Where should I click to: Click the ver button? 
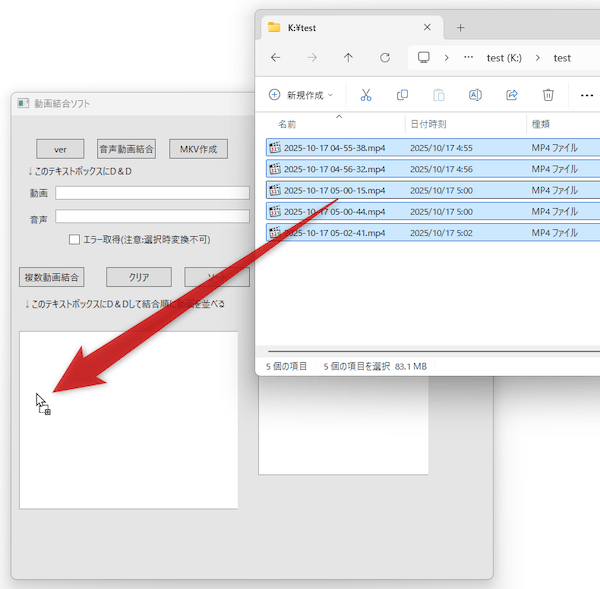point(60,149)
